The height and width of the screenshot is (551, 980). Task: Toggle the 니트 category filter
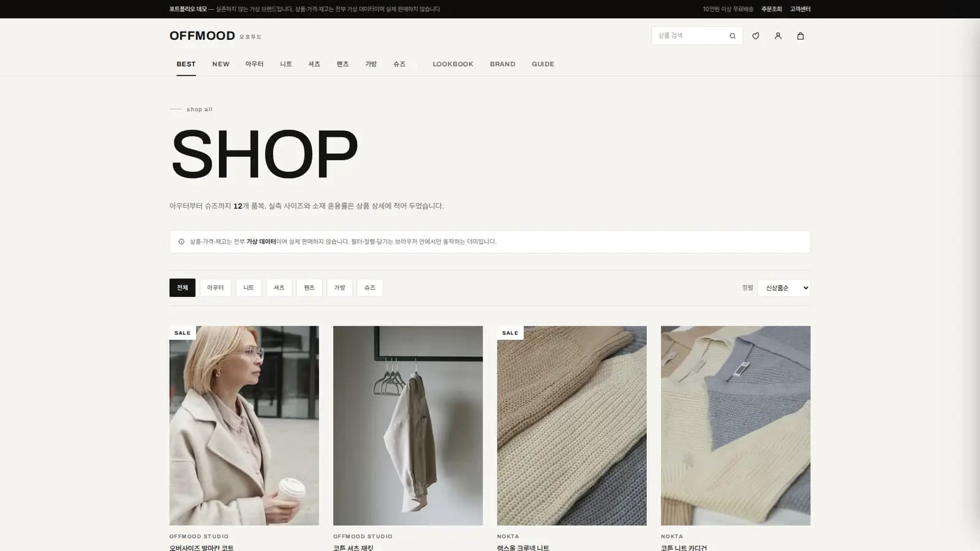point(249,288)
